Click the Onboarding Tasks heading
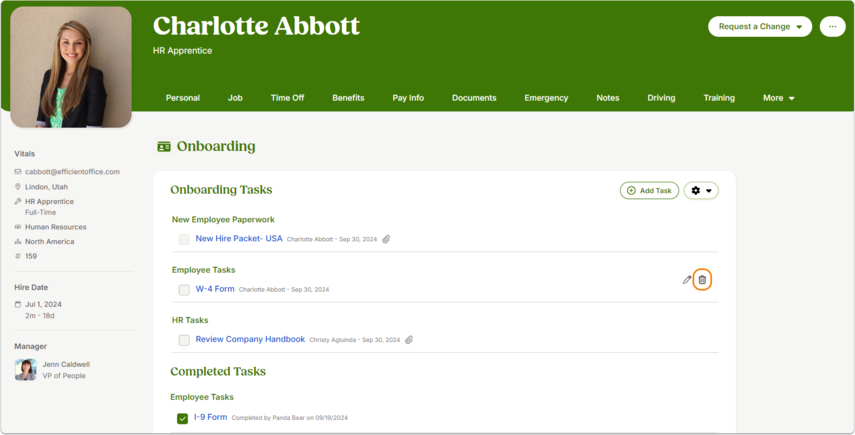 (221, 190)
